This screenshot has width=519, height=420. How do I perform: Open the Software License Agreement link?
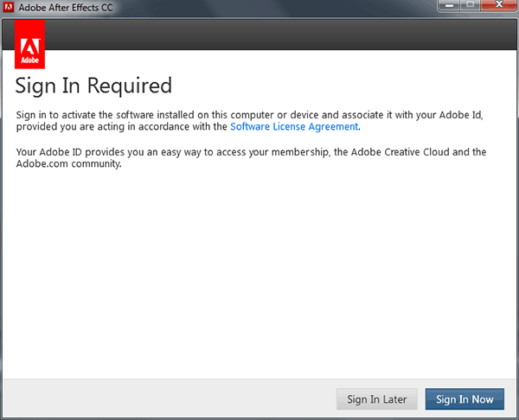click(294, 127)
